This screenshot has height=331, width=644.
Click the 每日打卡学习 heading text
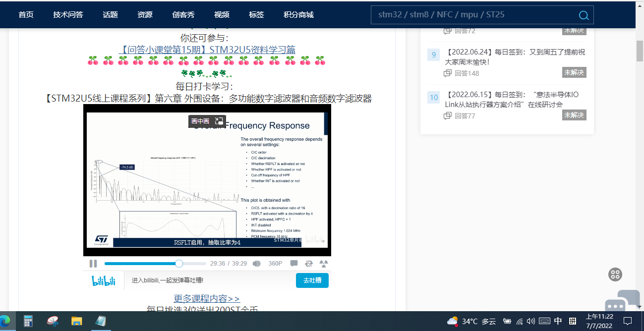[x=204, y=86]
